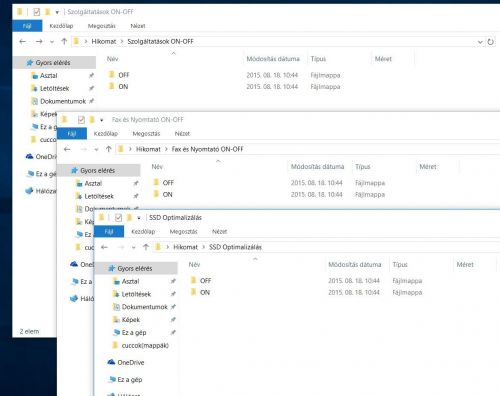500x396 pixels.
Task: Click Back arrow in Fax és Nyomtató window
Action: [67, 149]
